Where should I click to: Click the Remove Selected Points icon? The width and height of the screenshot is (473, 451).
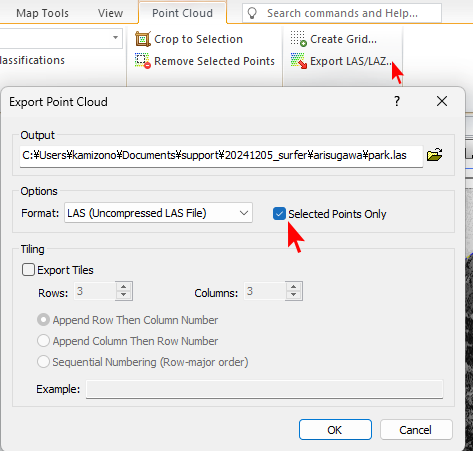[143, 61]
